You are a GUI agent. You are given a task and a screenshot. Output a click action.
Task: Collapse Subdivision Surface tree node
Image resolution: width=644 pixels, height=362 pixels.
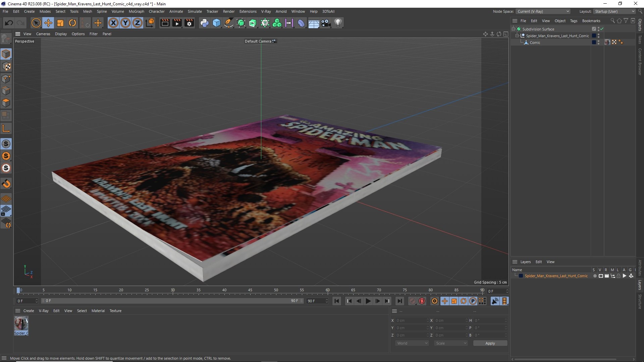513,29
